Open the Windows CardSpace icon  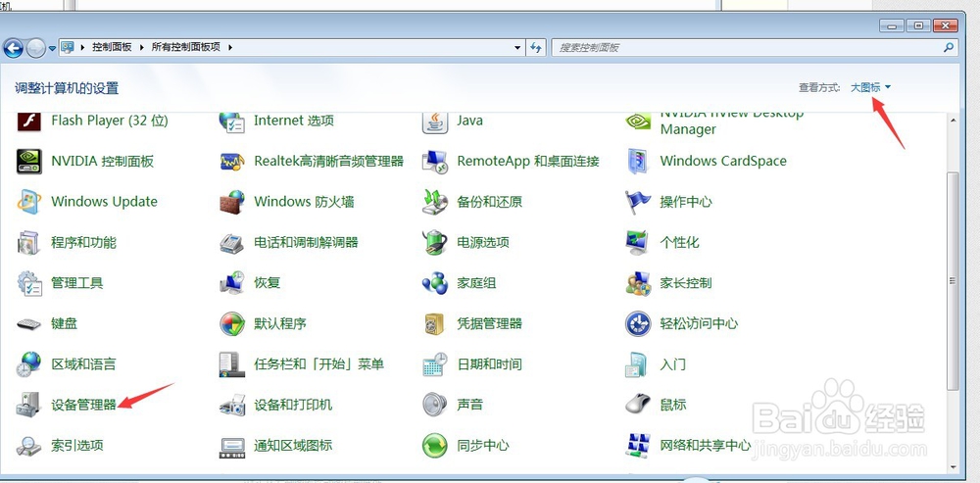tap(638, 162)
